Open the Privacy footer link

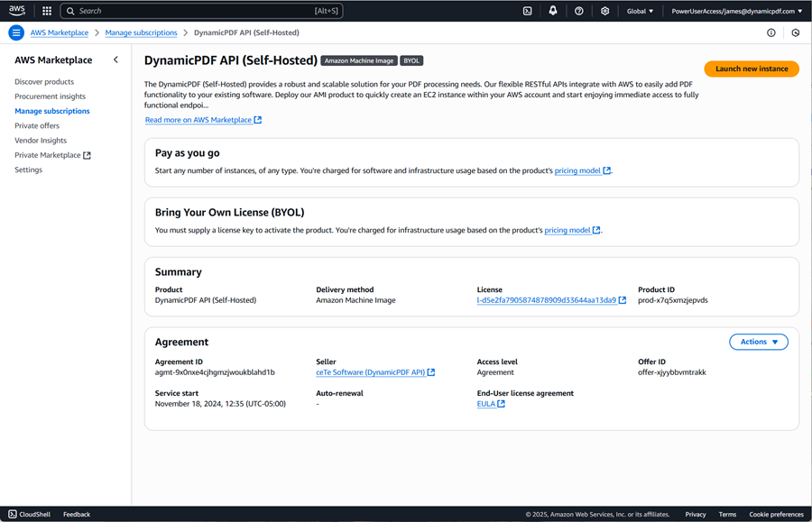[x=696, y=514]
